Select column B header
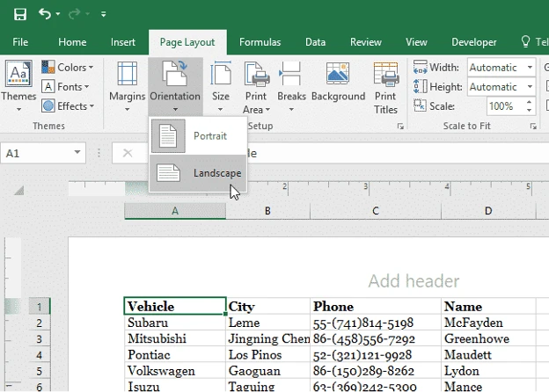 tap(267, 211)
